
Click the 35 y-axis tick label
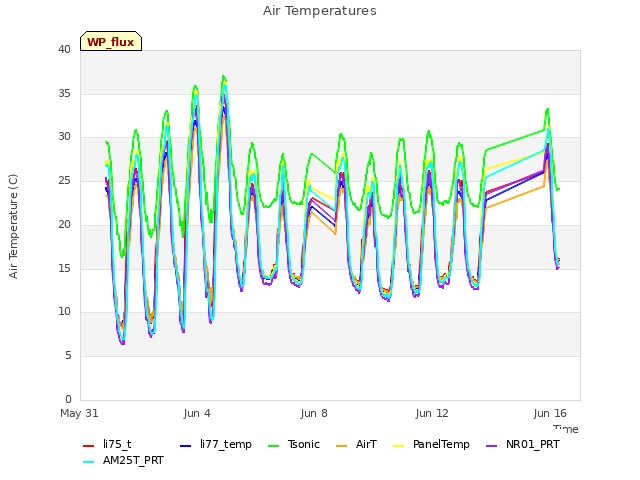tap(64, 93)
